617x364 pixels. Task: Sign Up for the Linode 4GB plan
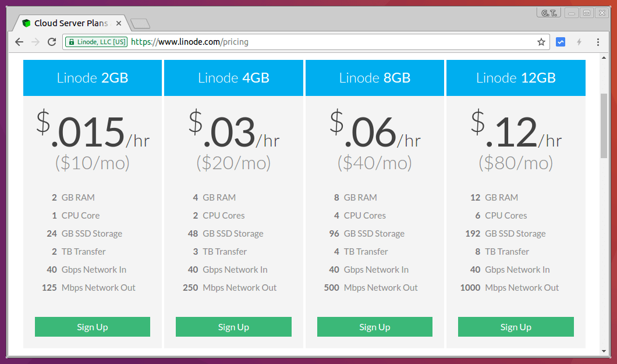point(233,327)
